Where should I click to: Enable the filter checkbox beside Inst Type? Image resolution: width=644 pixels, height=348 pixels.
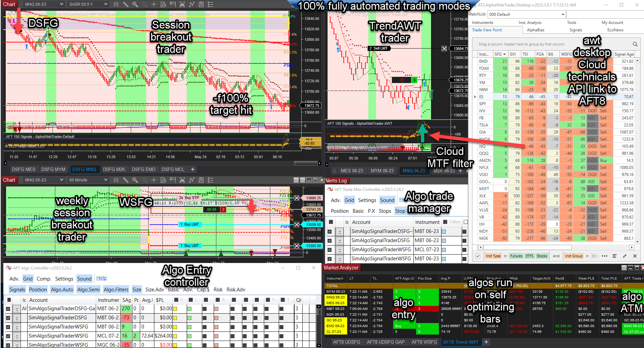tap(478, 256)
